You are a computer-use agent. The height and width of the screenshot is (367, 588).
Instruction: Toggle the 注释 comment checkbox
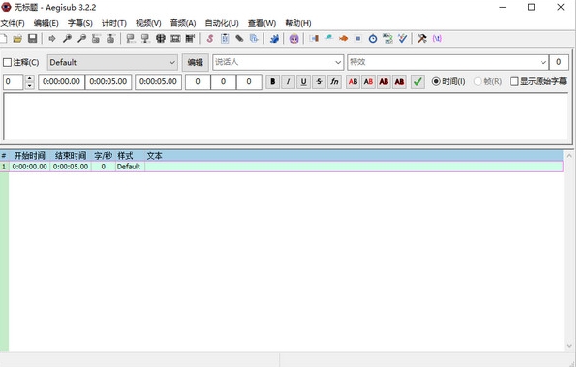pos(7,62)
